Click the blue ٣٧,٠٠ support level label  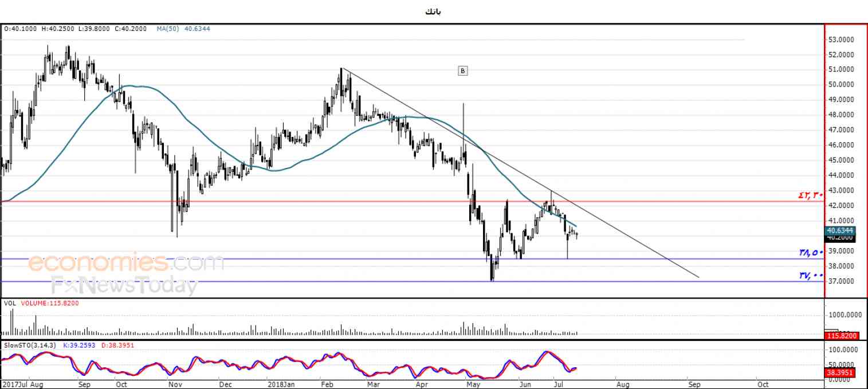811,276
